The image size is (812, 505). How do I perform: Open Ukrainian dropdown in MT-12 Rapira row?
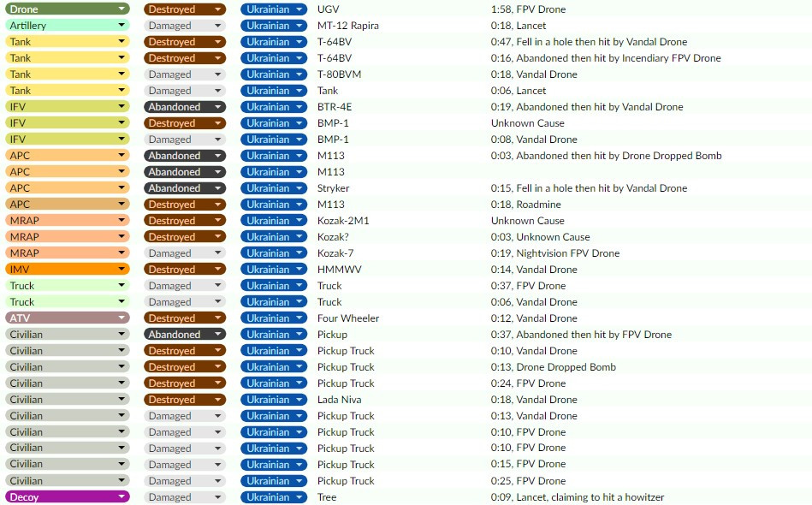click(x=274, y=26)
